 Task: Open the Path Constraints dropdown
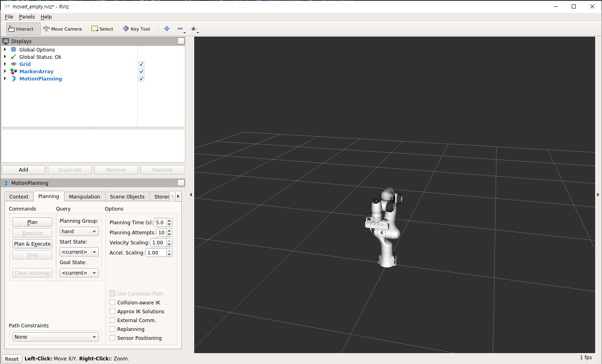[x=56, y=337]
